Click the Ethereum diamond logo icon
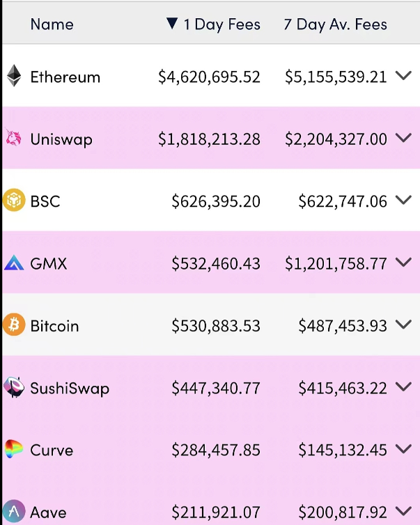This screenshot has width=420, height=525. (x=14, y=77)
